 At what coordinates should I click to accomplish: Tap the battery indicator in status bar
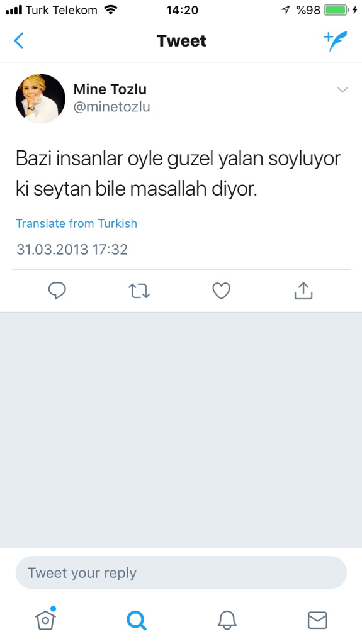pyautogui.click(x=336, y=10)
